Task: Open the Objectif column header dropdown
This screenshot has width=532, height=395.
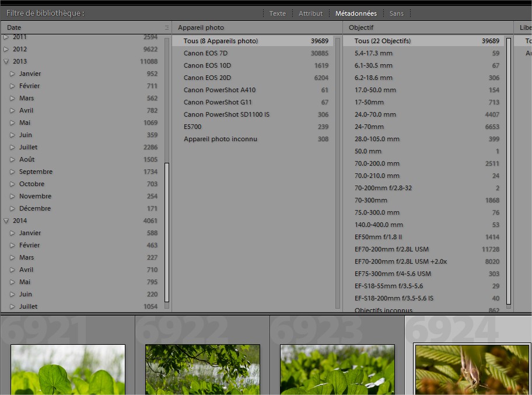Action: point(361,27)
